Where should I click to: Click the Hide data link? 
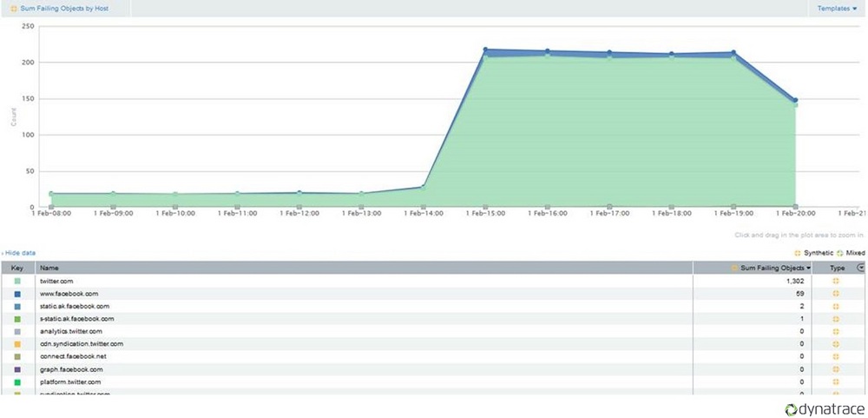(19, 253)
